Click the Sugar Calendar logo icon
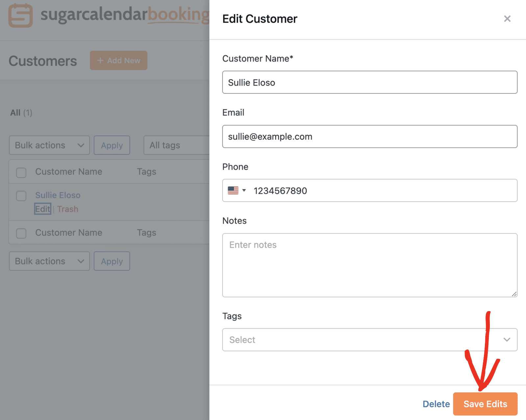This screenshot has height=420, width=526. point(20,15)
